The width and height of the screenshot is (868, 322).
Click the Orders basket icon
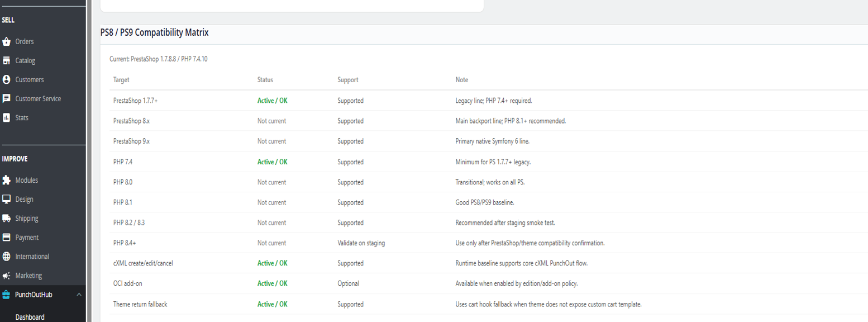(7, 42)
